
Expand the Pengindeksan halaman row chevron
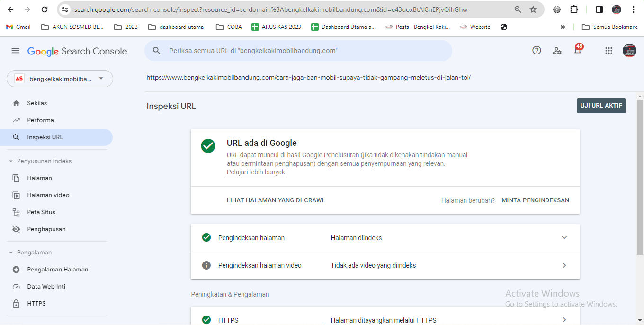(x=564, y=238)
